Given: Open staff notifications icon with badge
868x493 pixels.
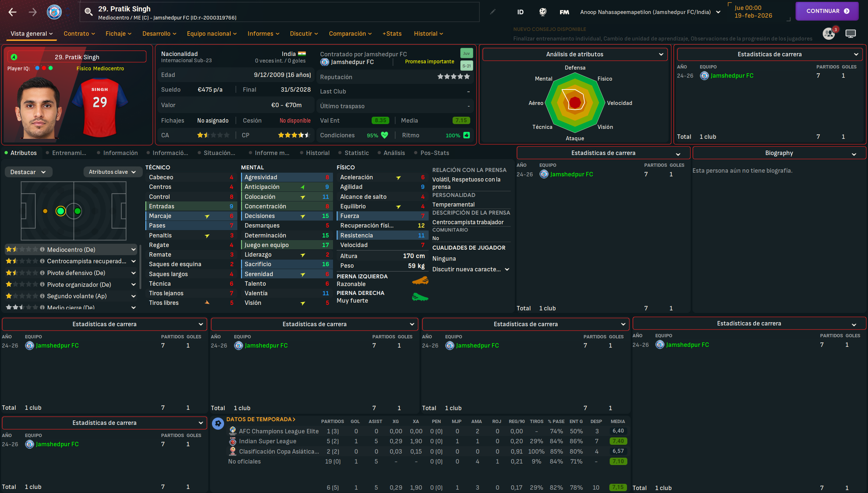Looking at the screenshot, I should click(x=829, y=33).
